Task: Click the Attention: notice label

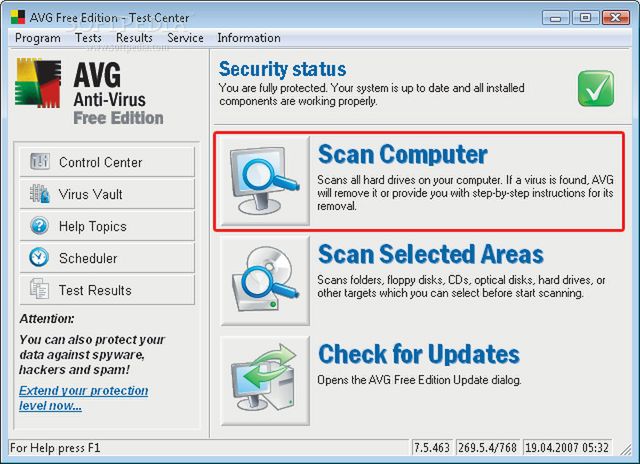Action: (47, 319)
